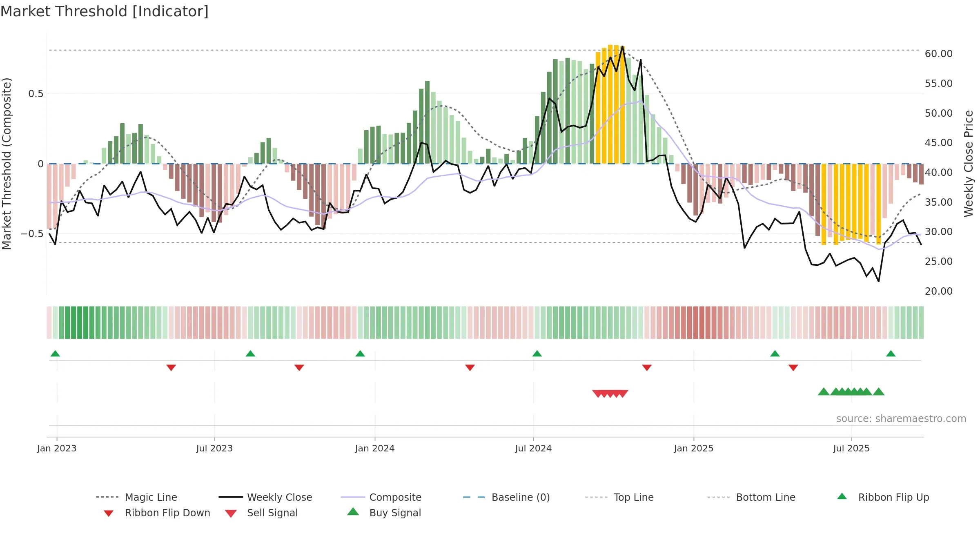
Task: Click the tallest yellow bar at the 2024 peak
Action: [610, 104]
